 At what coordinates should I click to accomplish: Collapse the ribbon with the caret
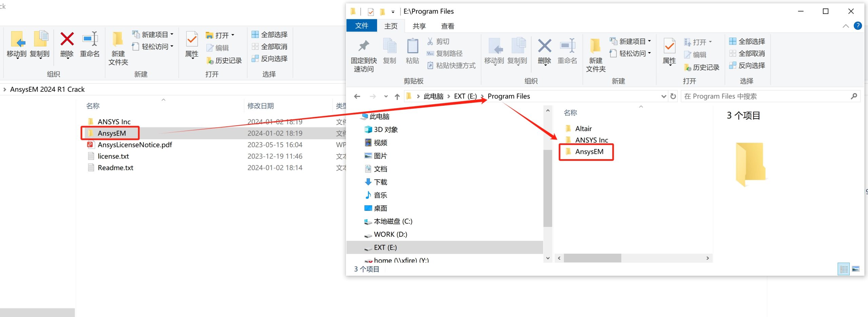tap(846, 26)
